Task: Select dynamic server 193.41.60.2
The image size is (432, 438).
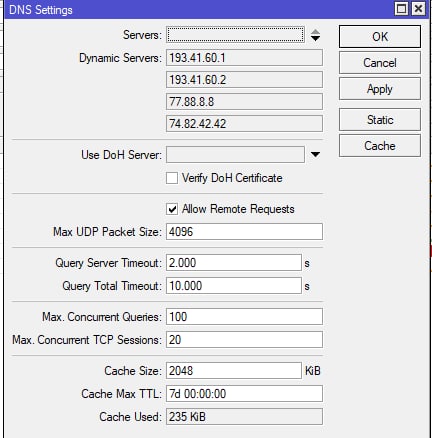Action: tap(244, 80)
